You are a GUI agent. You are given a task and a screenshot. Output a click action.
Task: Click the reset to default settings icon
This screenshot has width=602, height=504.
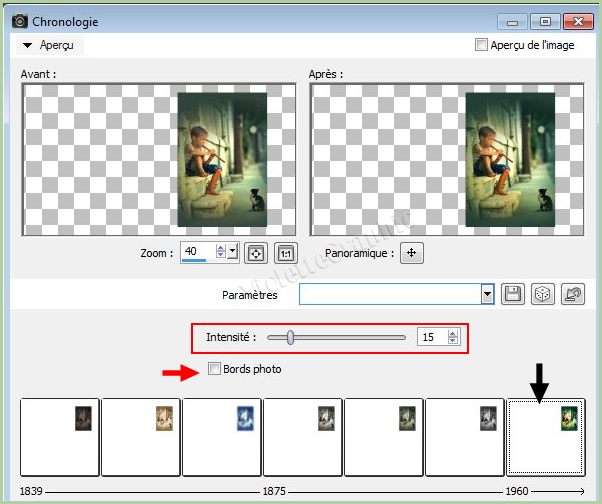pyautogui.click(x=573, y=294)
